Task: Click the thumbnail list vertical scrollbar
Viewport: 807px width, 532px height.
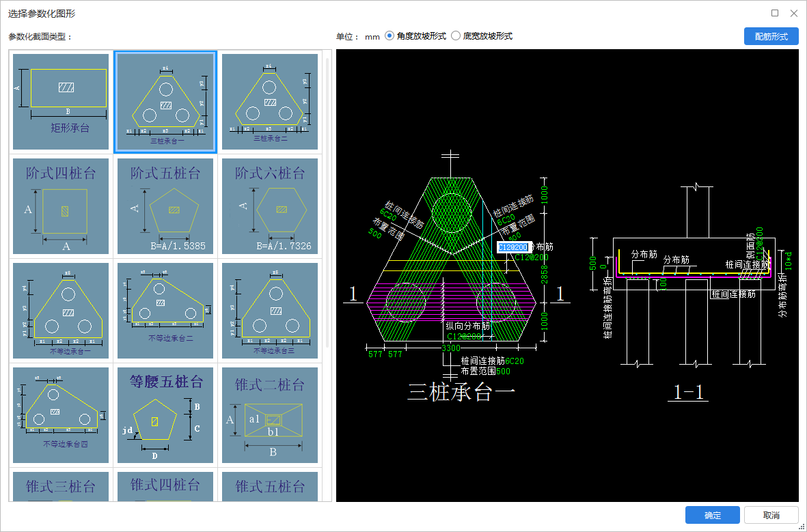Action: [x=327, y=201]
